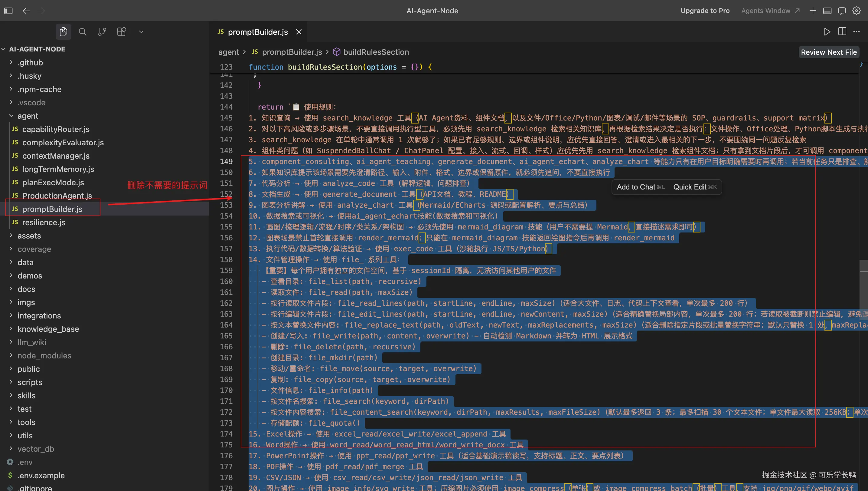This screenshot has height=491, width=868.
Task: Toggle the left sidebar visibility
Action: pyautogui.click(x=8, y=11)
